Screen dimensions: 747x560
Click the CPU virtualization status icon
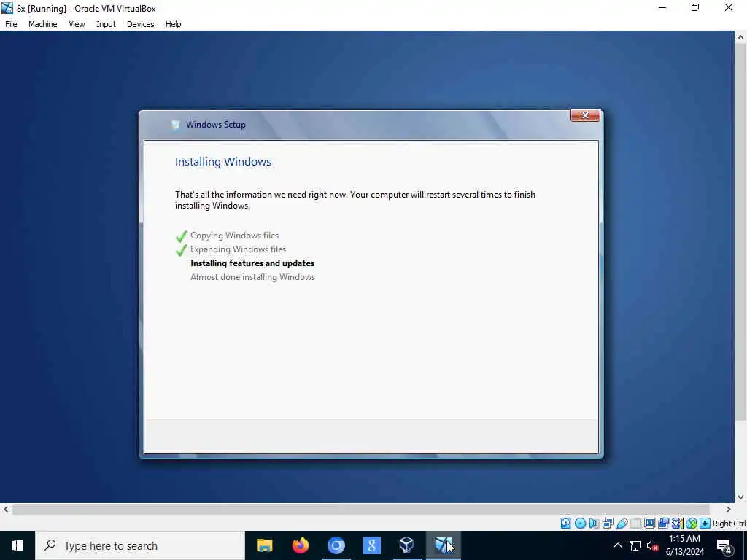click(x=677, y=524)
